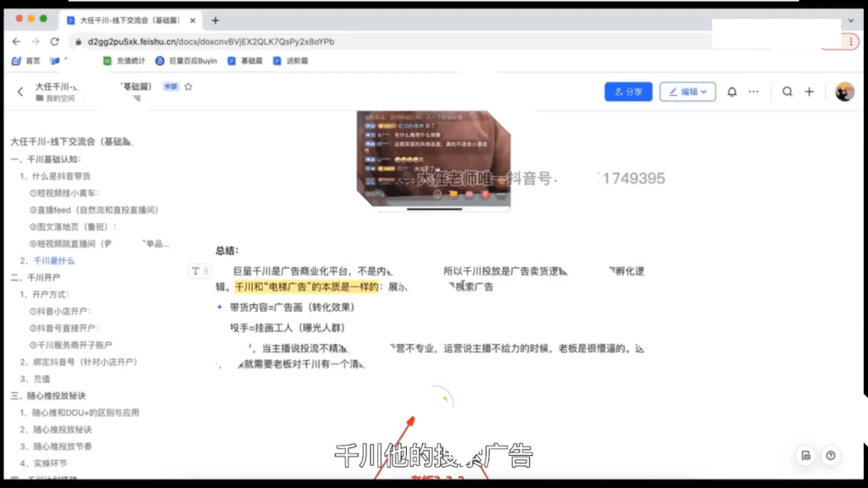Click the 带货内容=广告画 bullet line

[292, 308]
